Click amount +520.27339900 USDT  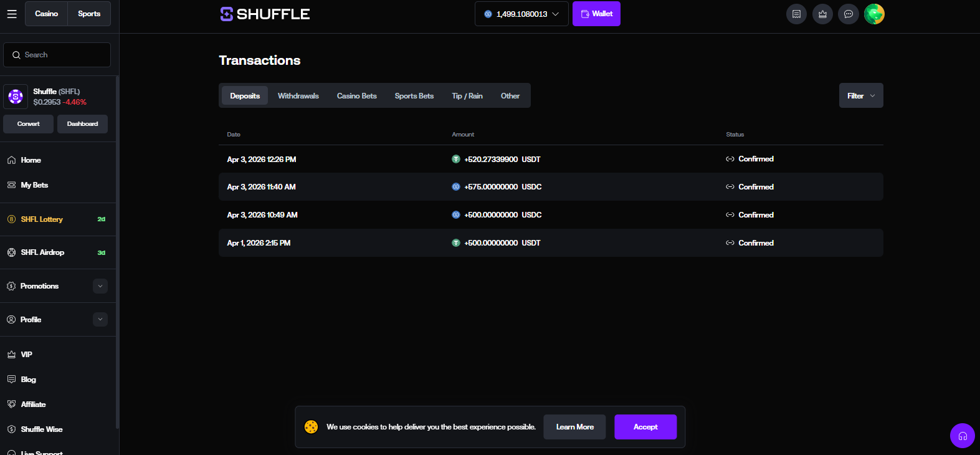point(502,160)
